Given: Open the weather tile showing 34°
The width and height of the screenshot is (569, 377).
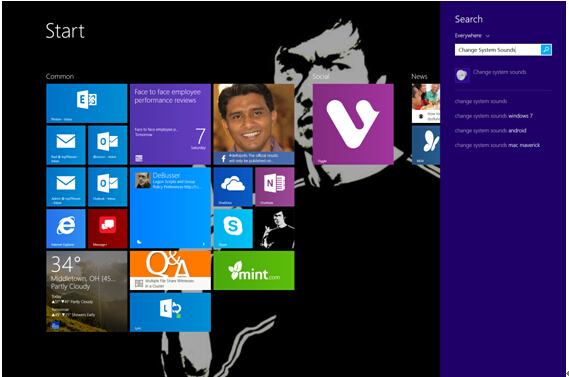Looking at the screenshot, I should 87,291.
